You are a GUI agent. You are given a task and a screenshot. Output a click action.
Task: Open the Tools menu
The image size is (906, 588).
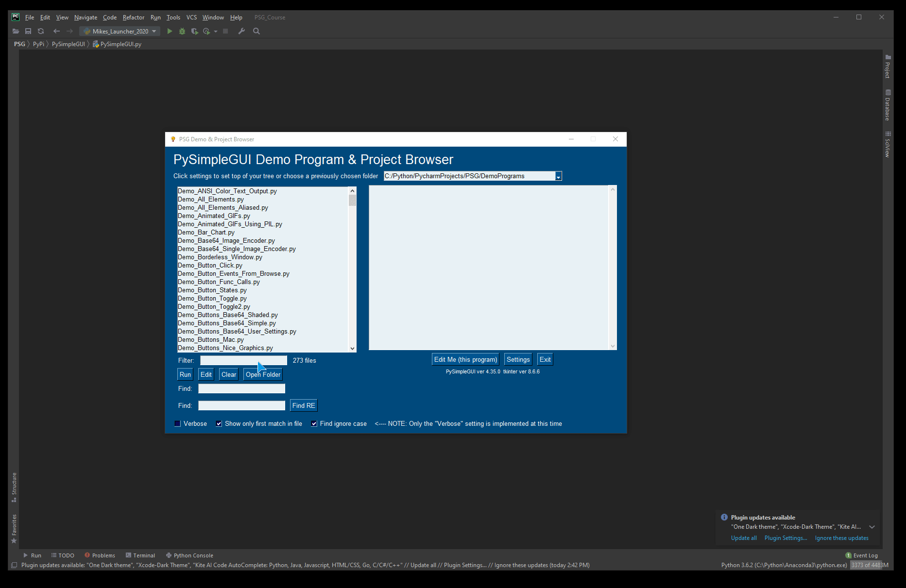pos(173,17)
